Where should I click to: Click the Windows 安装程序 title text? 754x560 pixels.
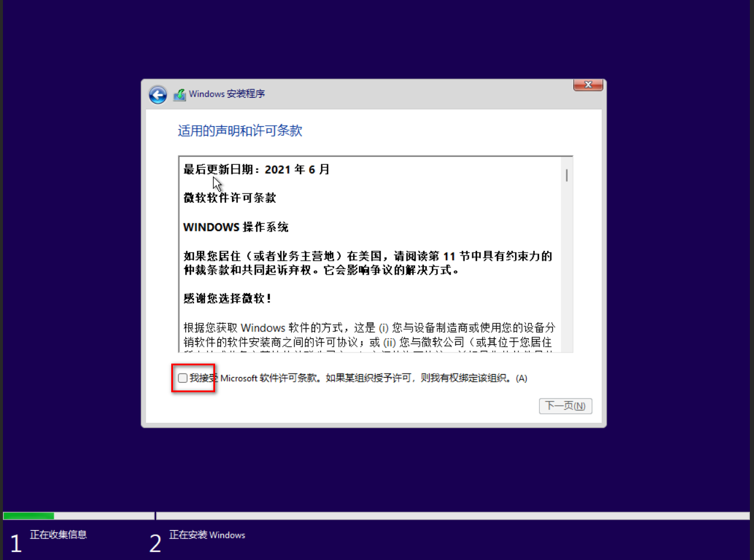point(227,94)
